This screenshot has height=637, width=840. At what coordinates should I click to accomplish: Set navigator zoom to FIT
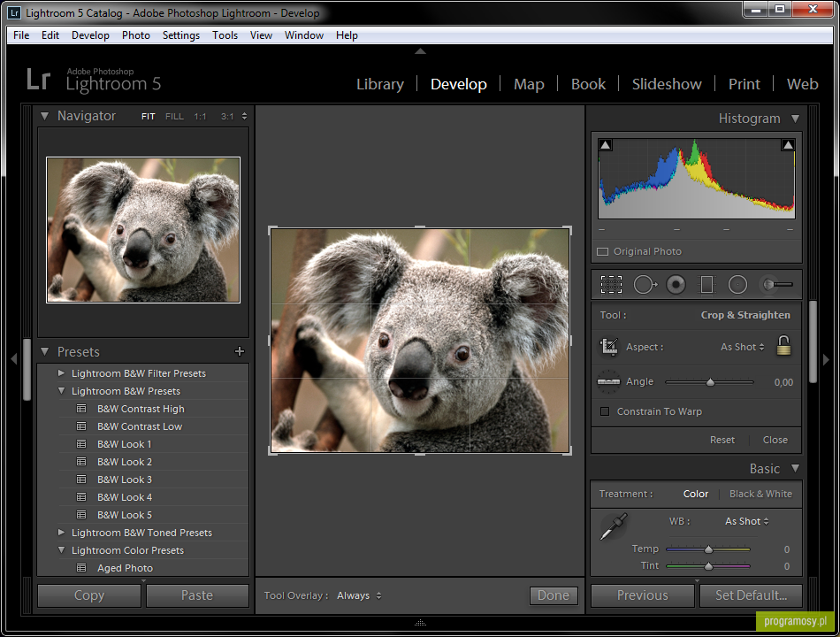tap(149, 117)
